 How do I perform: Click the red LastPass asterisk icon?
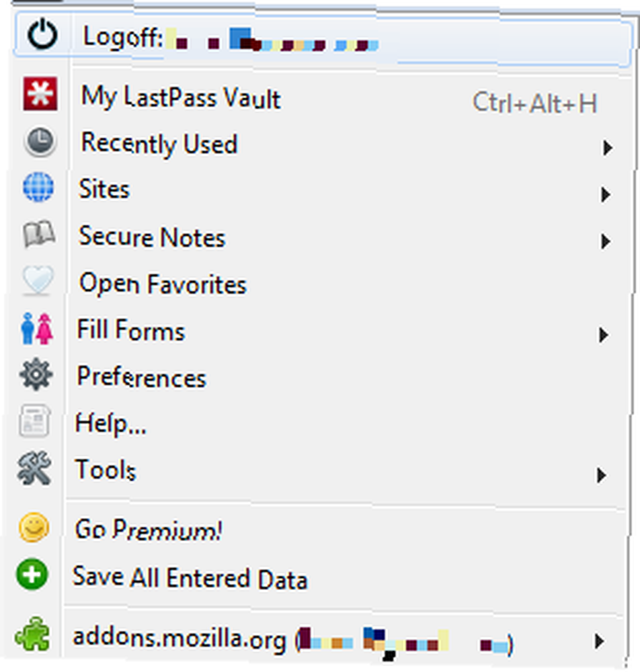tap(40, 94)
